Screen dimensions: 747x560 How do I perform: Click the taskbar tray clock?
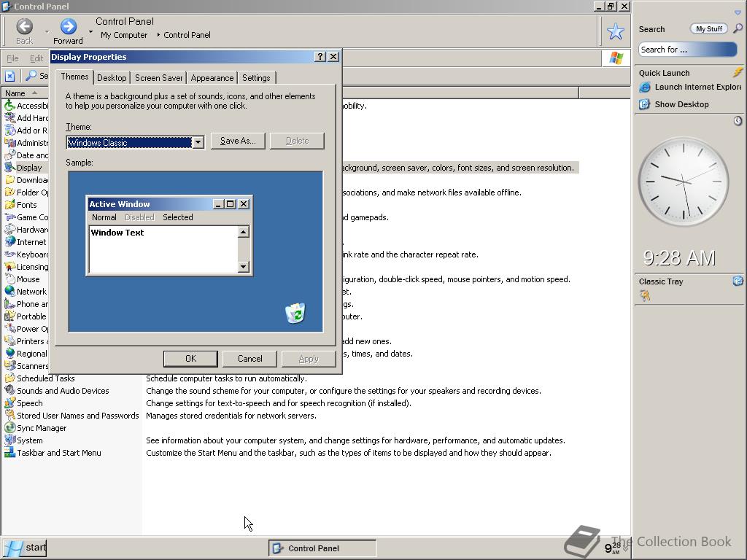pos(612,548)
